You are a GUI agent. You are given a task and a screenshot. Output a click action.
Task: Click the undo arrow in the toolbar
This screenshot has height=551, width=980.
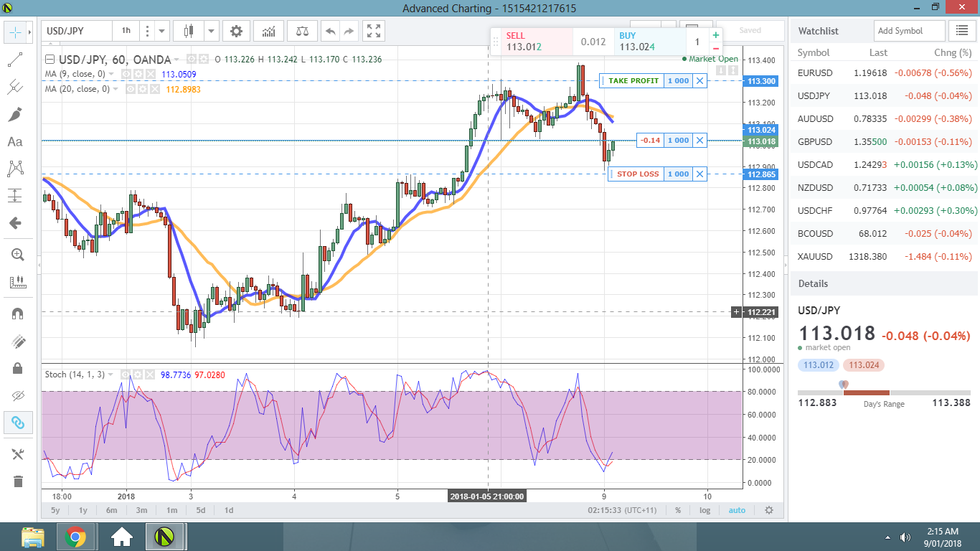329,31
